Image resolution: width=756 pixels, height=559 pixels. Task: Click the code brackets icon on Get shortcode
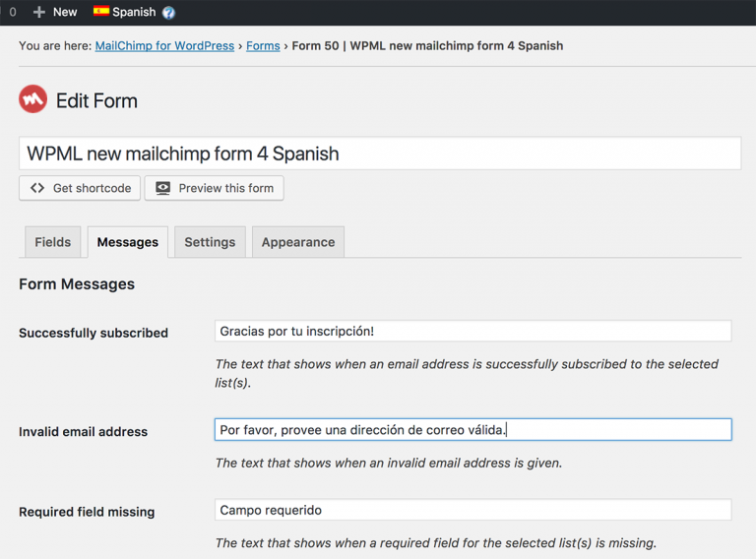pyautogui.click(x=37, y=188)
